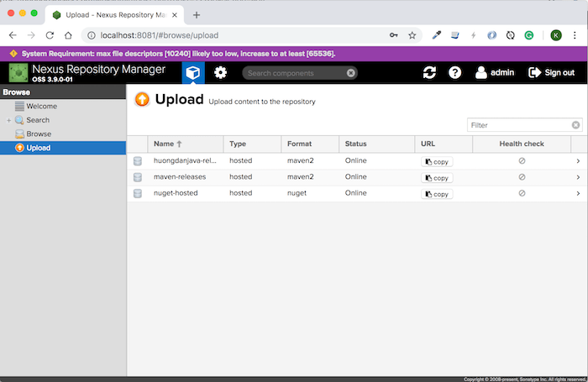Screen dimensions: 588x382
Task: Open the Chrome profile K avatar
Action: click(556, 35)
